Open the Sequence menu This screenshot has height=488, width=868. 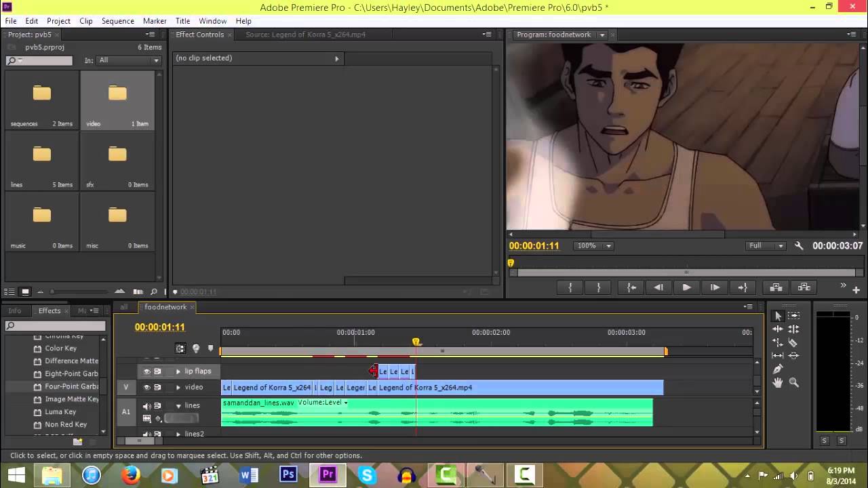point(117,21)
